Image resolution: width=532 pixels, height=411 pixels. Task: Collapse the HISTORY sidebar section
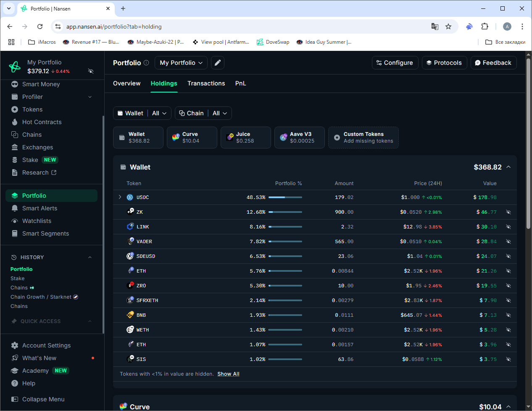tap(90, 257)
